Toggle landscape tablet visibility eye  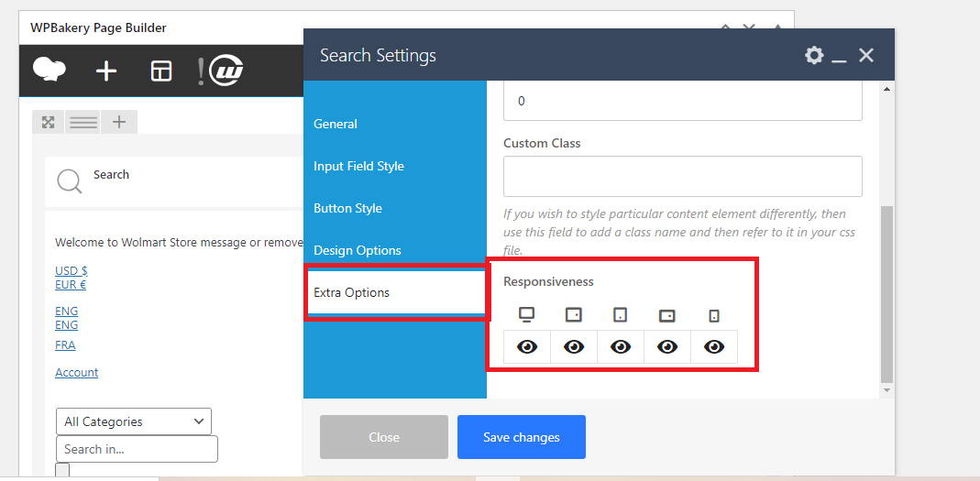click(x=574, y=346)
